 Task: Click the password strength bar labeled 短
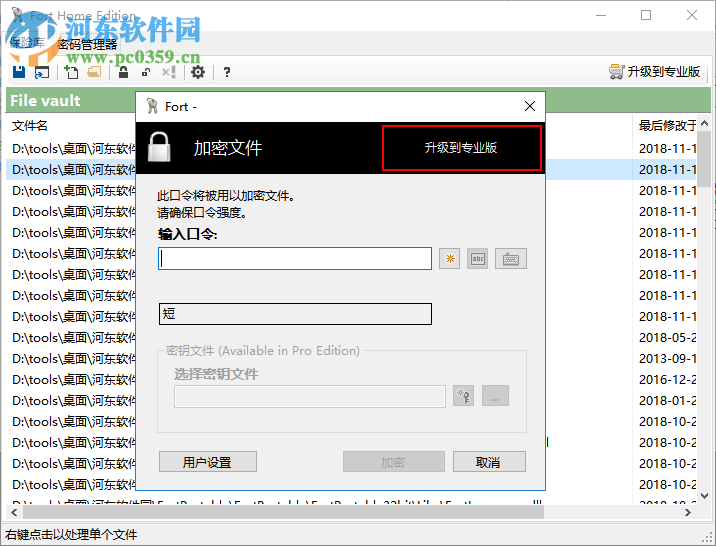coord(295,314)
